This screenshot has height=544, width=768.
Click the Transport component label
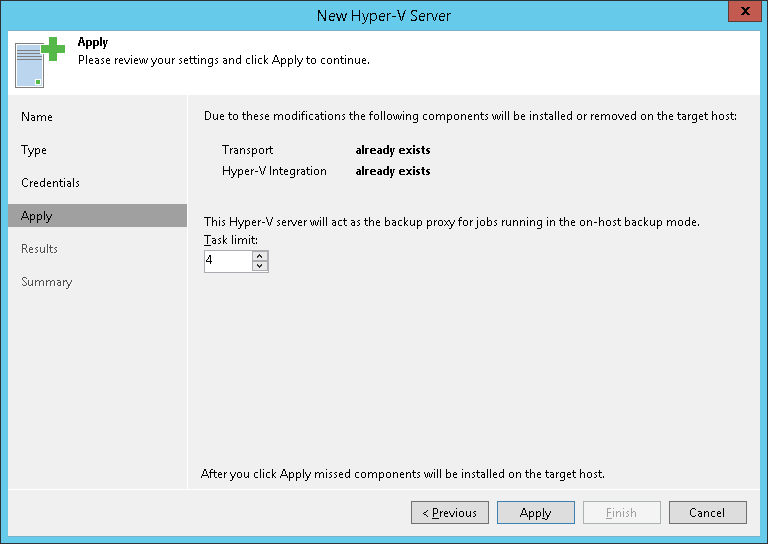[247, 150]
